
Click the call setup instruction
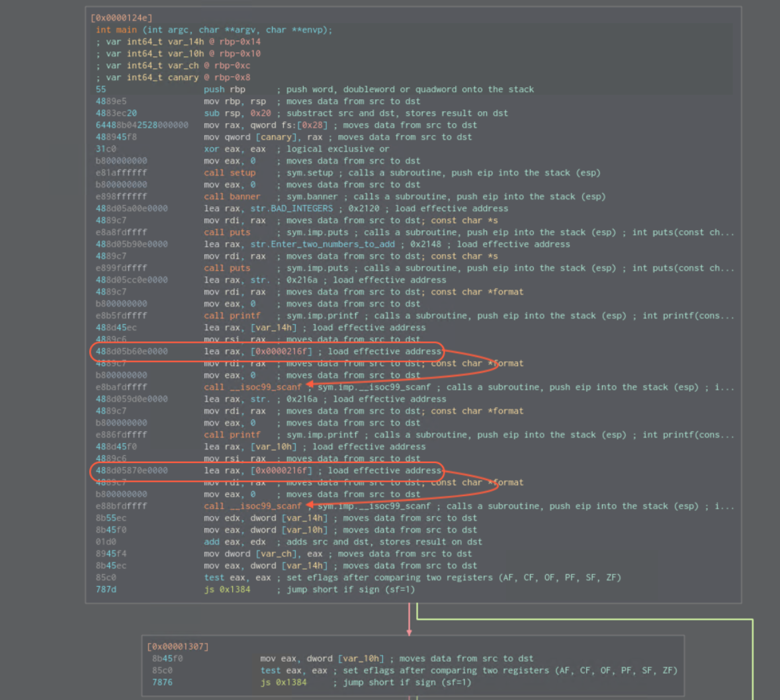tap(229, 173)
